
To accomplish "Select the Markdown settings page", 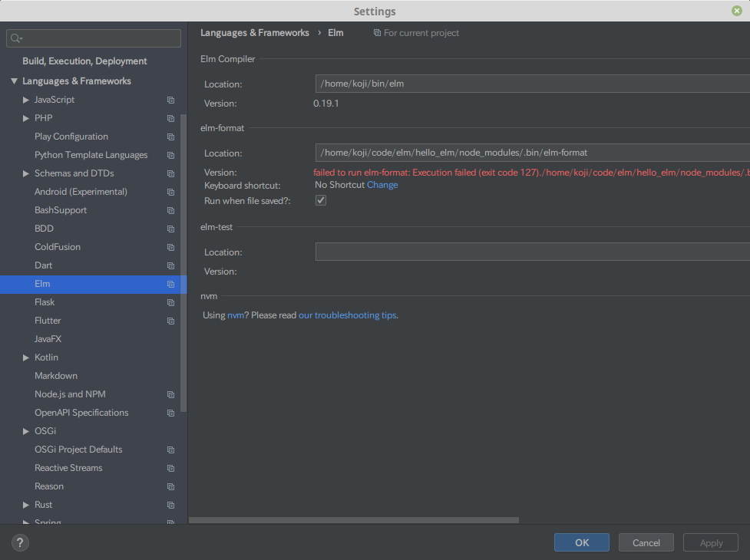I will 56,376.
